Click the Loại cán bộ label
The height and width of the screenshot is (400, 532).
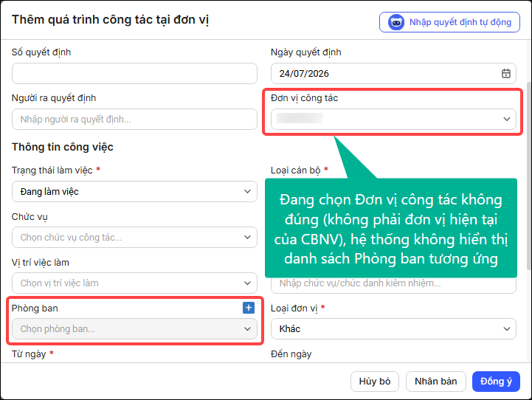pos(296,170)
